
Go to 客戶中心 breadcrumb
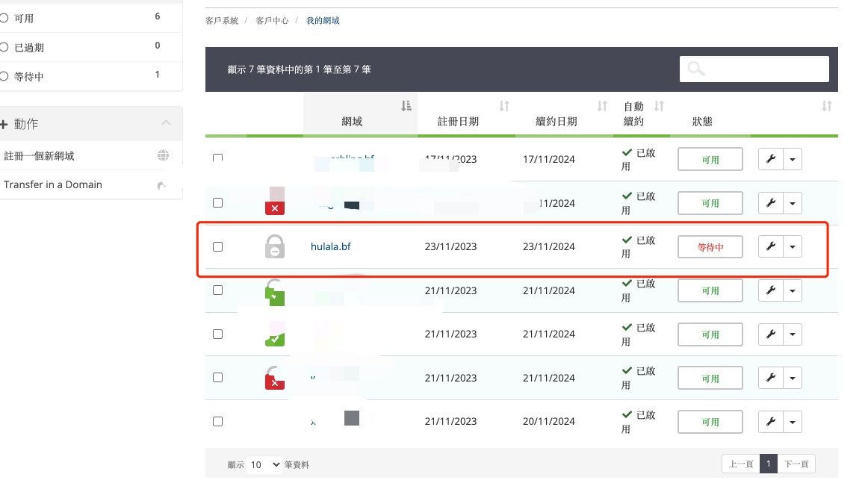coord(272,20)
